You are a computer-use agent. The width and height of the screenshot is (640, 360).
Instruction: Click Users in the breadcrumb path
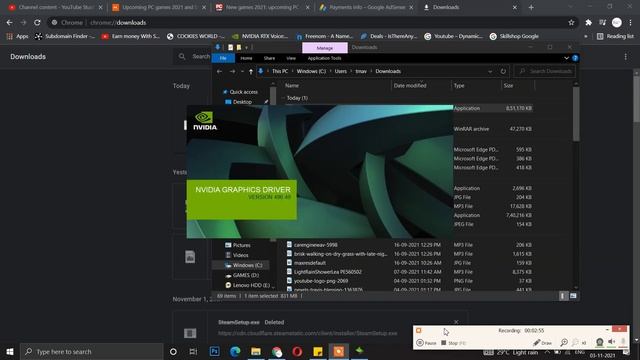(341, 71)
